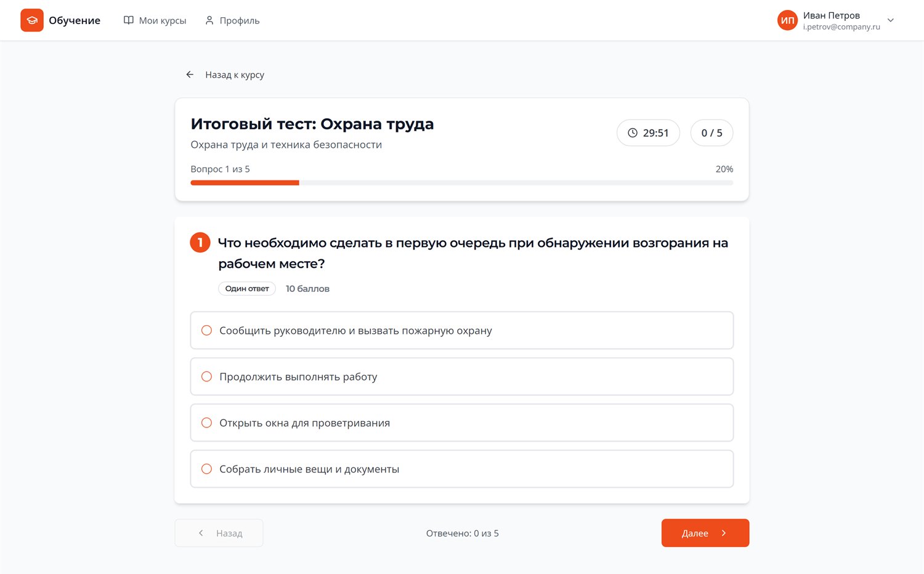The height and width of the screenshot is (574, 924).
Task: Click the Один ответ badge
Action: click(x=247, y=289)
